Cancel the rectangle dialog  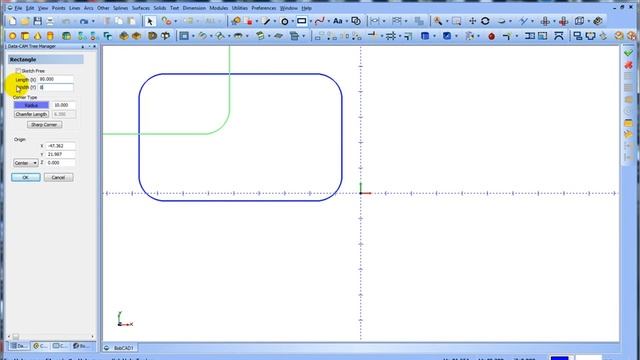58,177
